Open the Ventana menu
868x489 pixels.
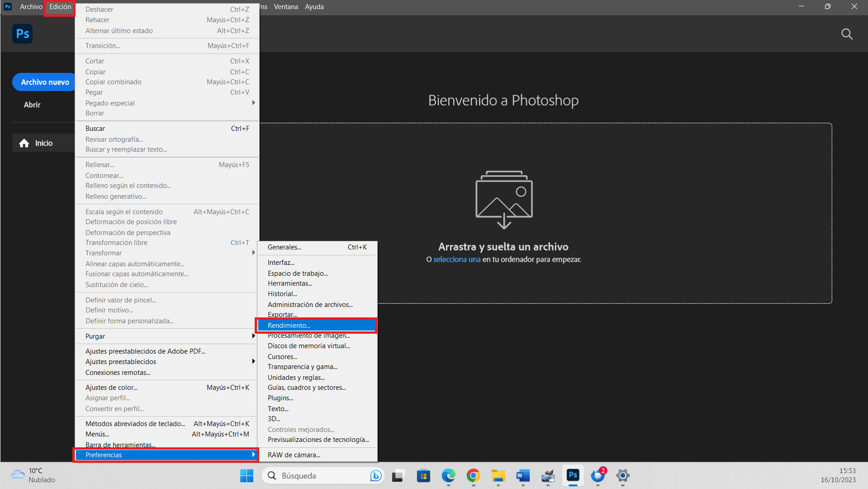coord(286,7)
